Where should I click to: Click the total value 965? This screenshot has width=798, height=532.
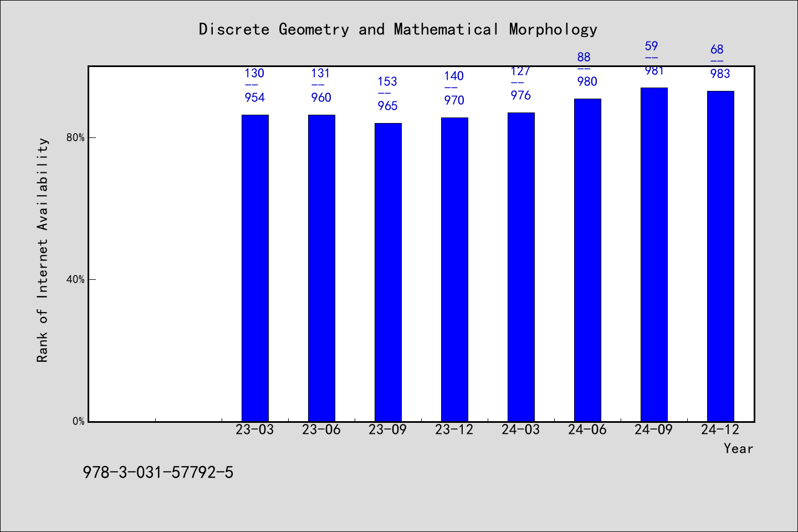click(x=388, y=106)
